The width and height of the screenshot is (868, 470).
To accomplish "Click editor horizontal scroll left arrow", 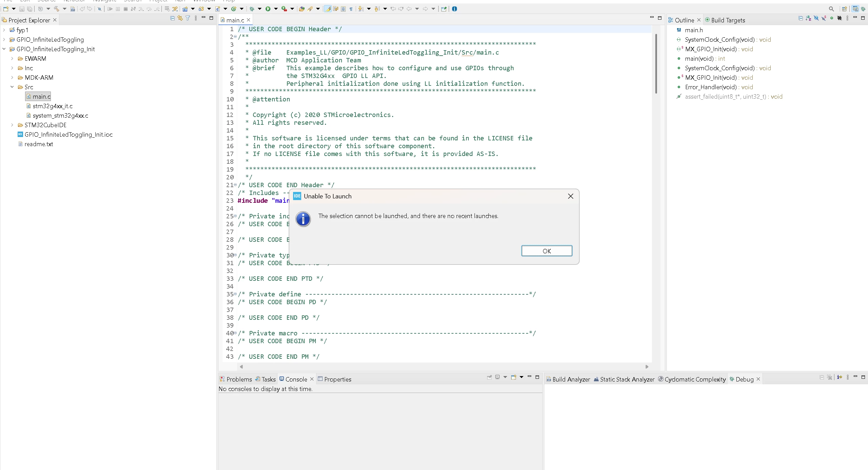I will [x=241, y=367].
